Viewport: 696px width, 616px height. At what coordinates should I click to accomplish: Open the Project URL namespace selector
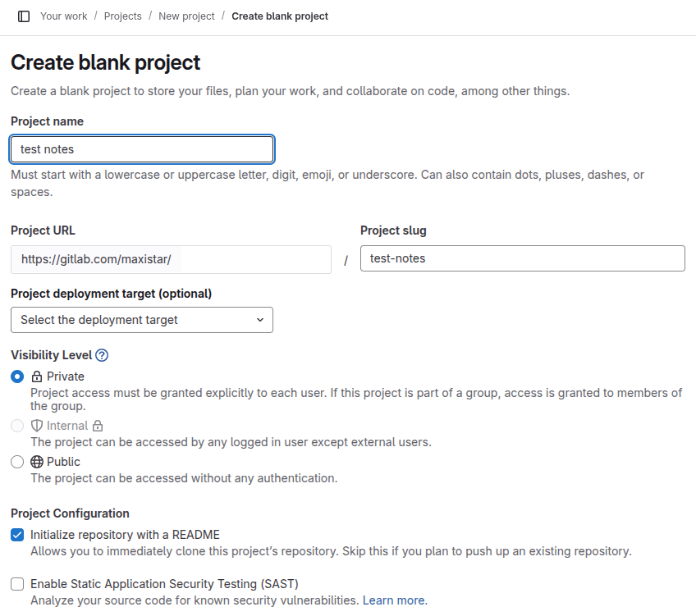pyautogui.click(x=171, y=259)
